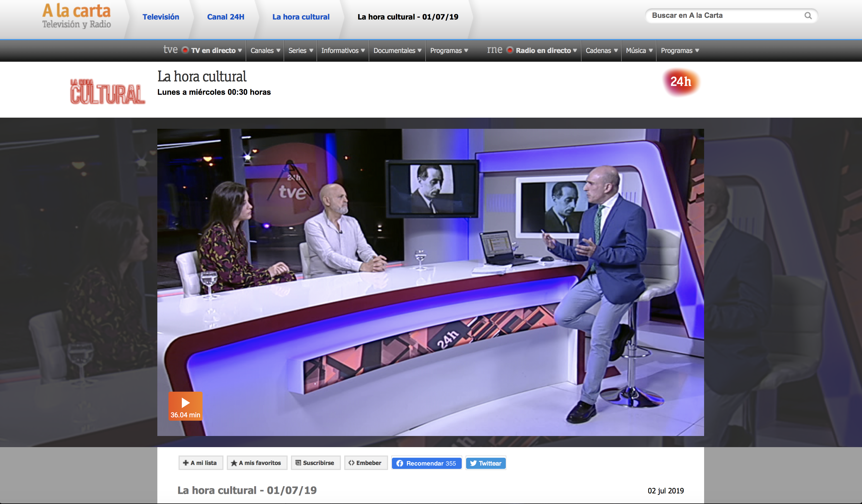Click Lunes a miércoles 00:30 horas text
The image size is (862, 504).
214,92
